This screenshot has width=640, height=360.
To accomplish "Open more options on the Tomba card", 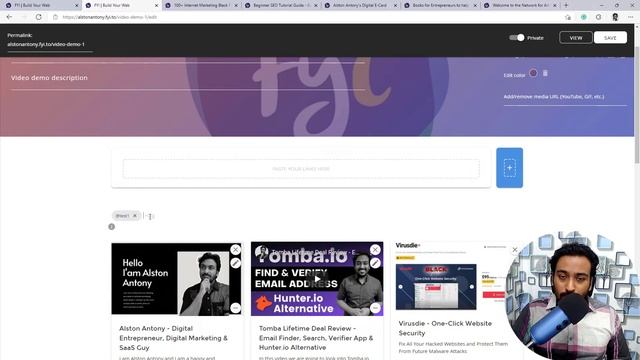I will [375, 308].
